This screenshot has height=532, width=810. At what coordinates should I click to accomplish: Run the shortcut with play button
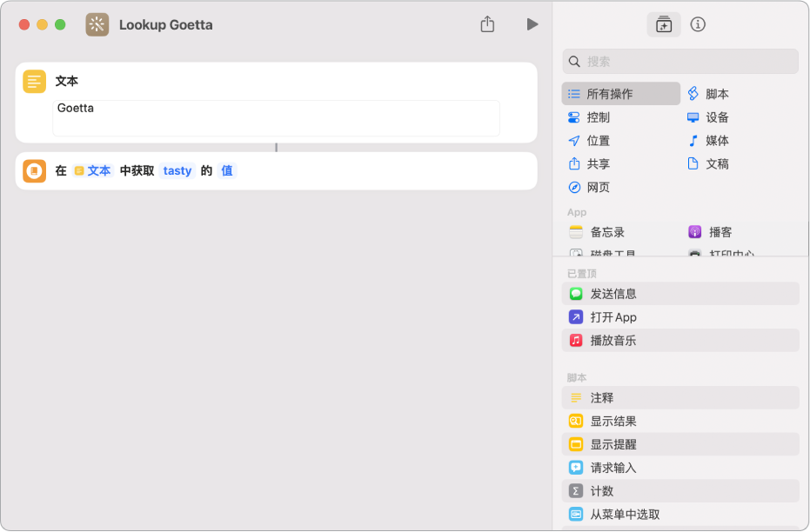(532, 24)
